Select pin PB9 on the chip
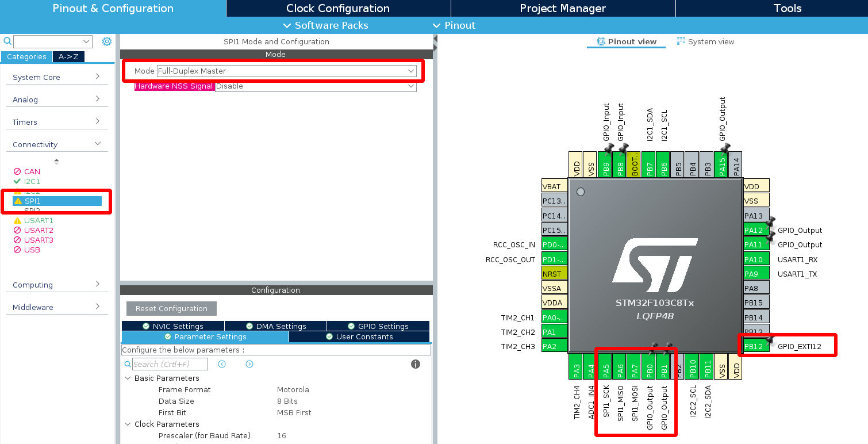Image resolution: width=868 pixels, height=444 pixels. click(605, 164)
